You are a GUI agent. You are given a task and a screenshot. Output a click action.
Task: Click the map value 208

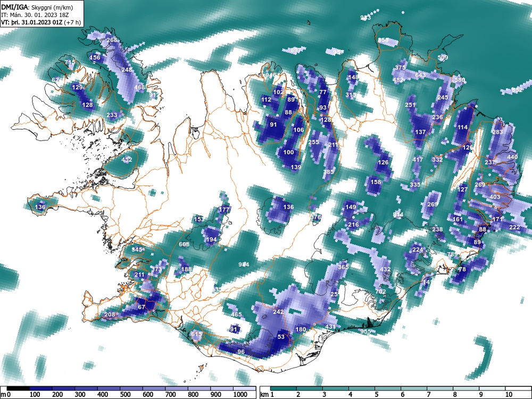110,314
